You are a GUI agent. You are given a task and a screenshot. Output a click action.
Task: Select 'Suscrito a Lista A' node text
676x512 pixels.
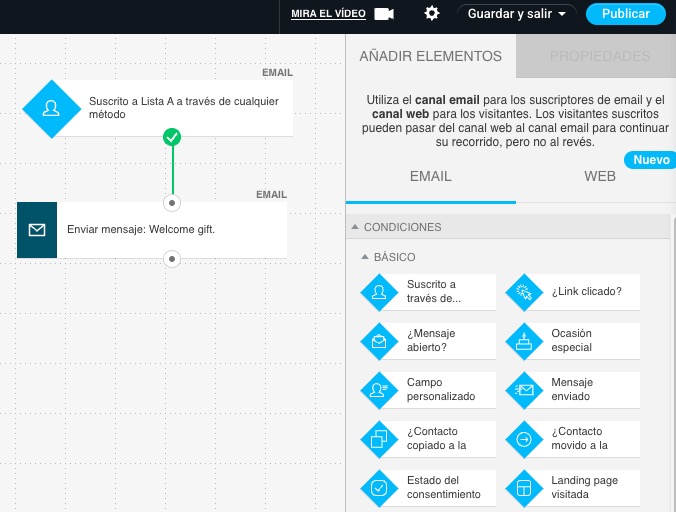(184, 108)
